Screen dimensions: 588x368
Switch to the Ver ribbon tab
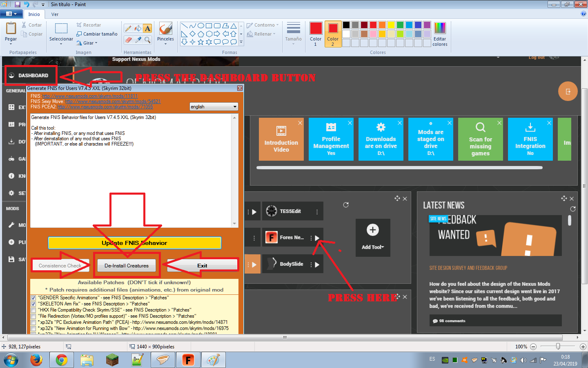[x=55, y=14]
